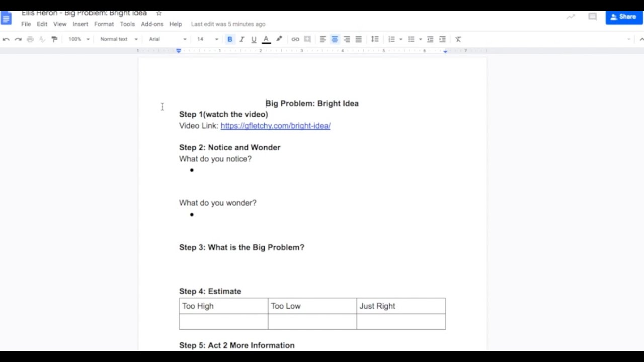Apply bulleted list
Screen dimensions: 644x362
click(411, 39)
